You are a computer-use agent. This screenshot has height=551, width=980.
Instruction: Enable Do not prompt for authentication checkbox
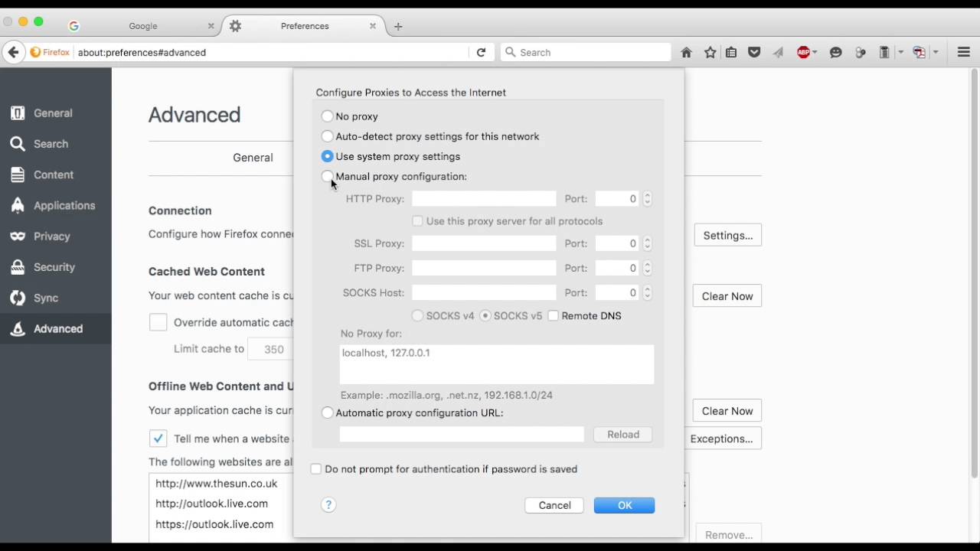coord(316,469)
